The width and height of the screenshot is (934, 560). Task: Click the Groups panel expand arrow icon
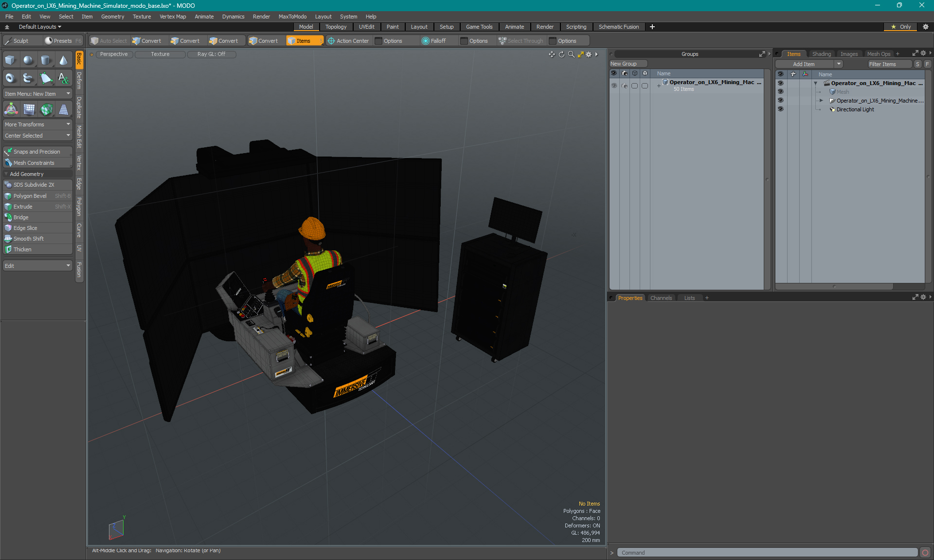pos(762,54)
